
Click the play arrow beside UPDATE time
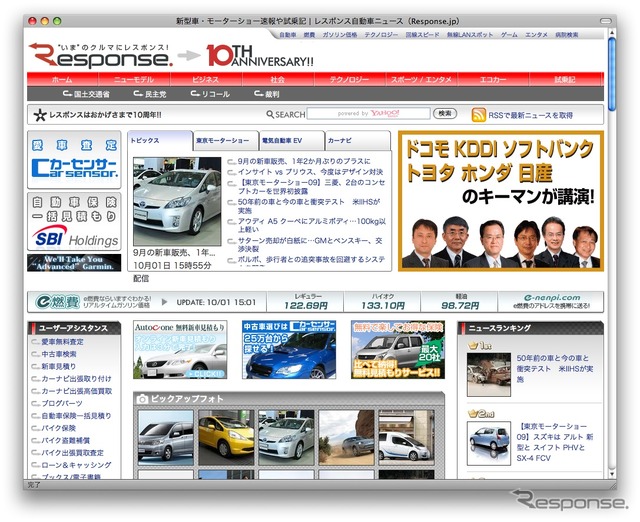(x=164, y=302)
